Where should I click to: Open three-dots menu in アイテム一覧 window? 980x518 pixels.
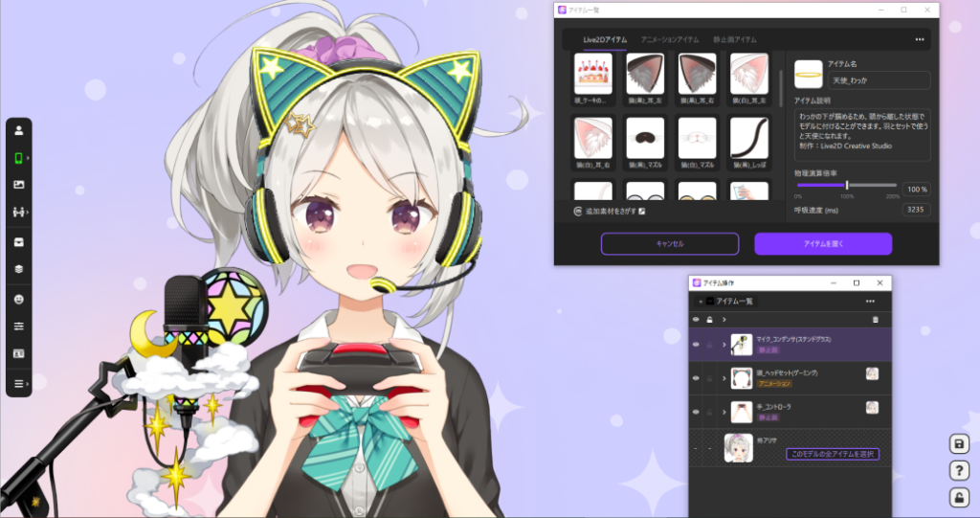920,39
